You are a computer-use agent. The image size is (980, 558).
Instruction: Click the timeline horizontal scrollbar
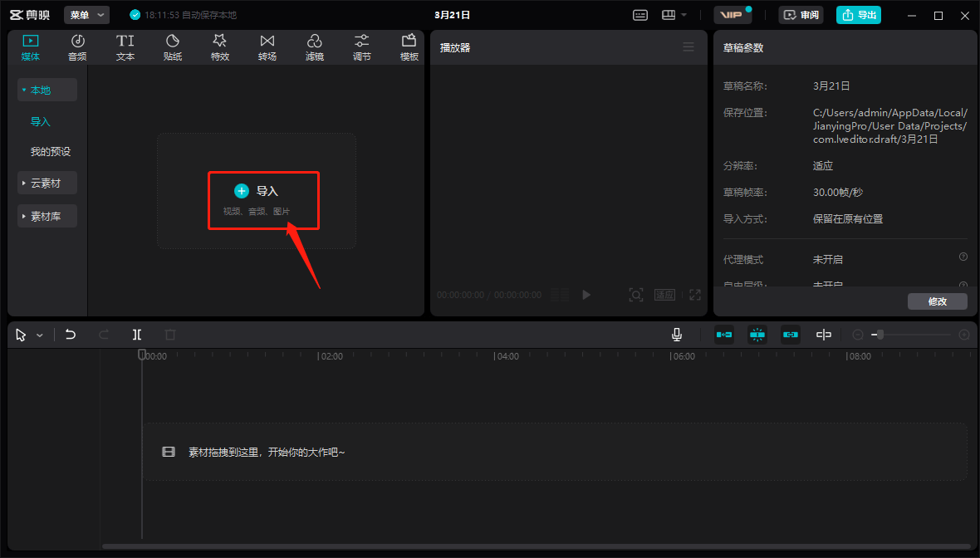pyautogui.click(x=536, y=546)
